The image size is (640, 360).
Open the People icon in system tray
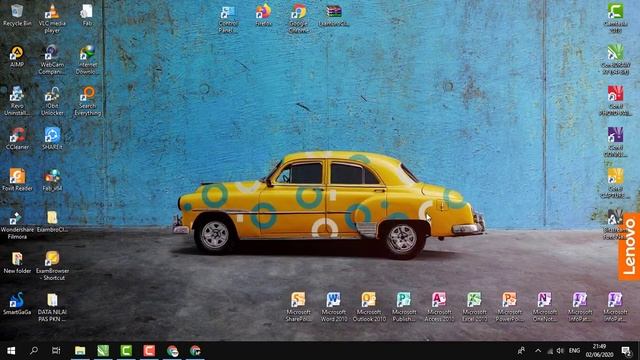(521, 351)
